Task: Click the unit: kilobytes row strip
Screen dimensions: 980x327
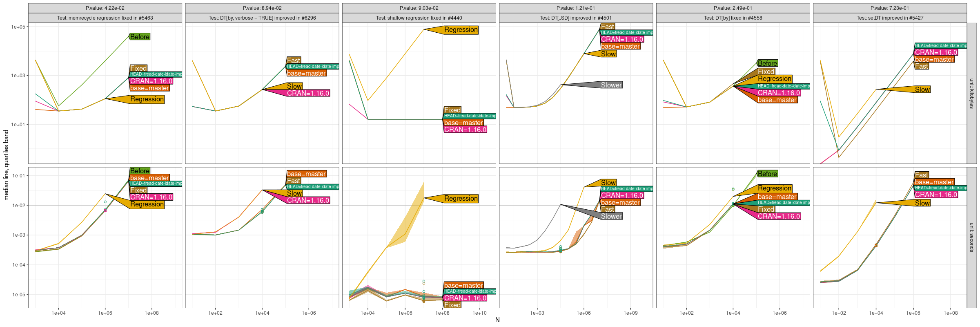Action: 972,93
